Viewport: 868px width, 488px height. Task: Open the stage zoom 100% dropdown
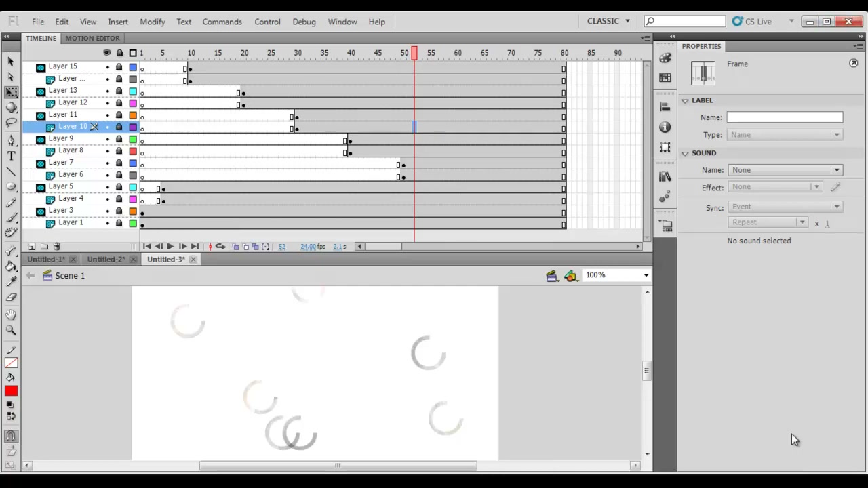[616, 275]
